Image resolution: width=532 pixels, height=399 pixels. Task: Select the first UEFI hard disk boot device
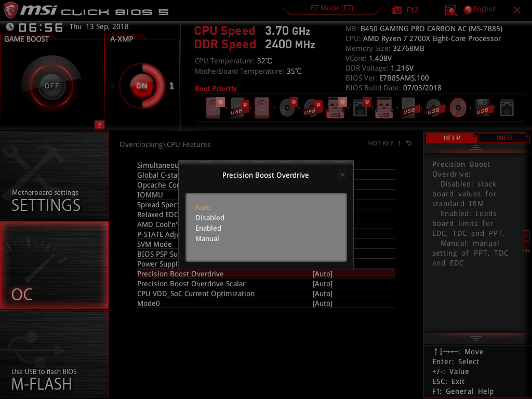pos(214,108)
